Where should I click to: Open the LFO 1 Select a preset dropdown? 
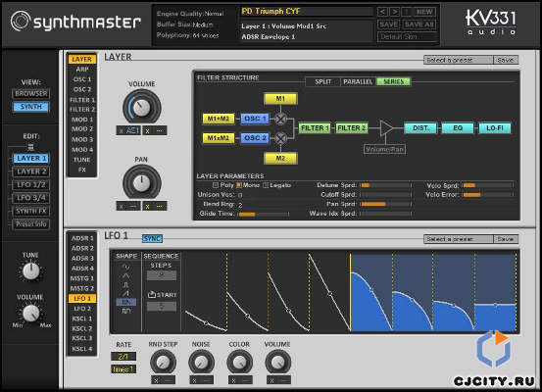point(459,239)
